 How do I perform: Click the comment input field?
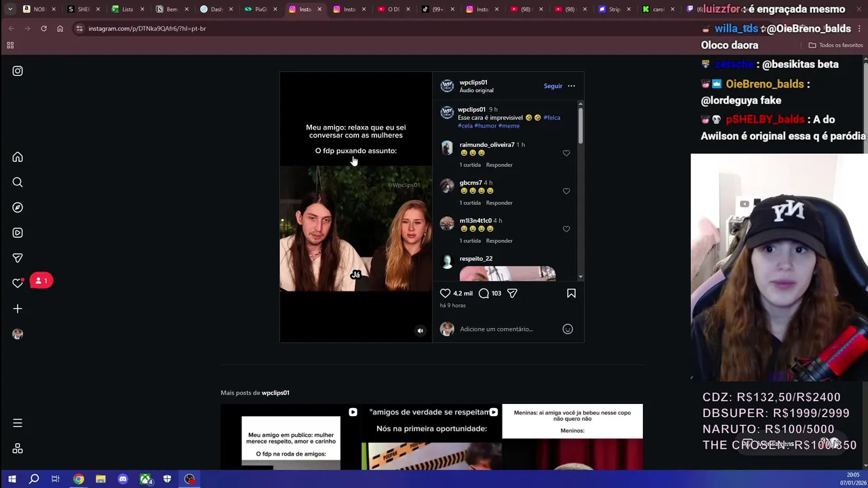point(509,329)
